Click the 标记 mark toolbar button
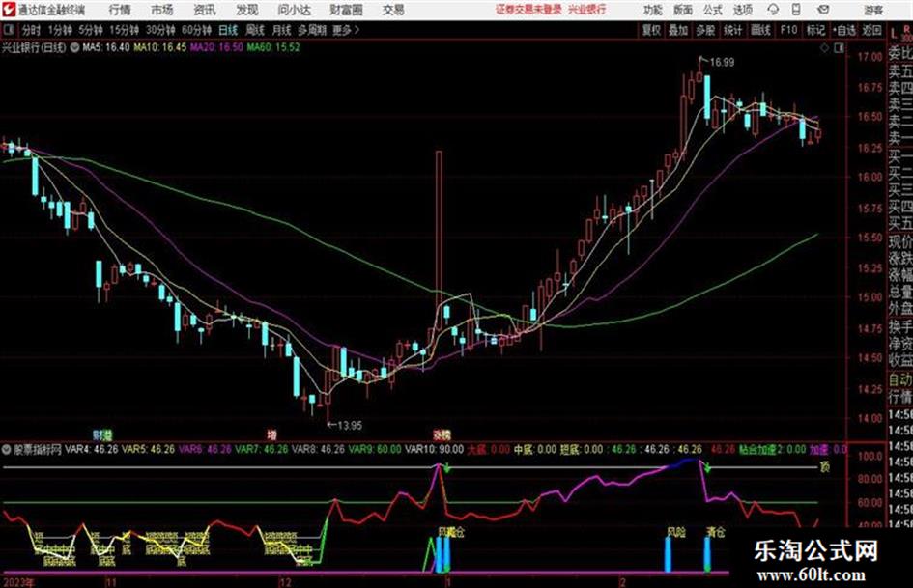 pos(815,30)
